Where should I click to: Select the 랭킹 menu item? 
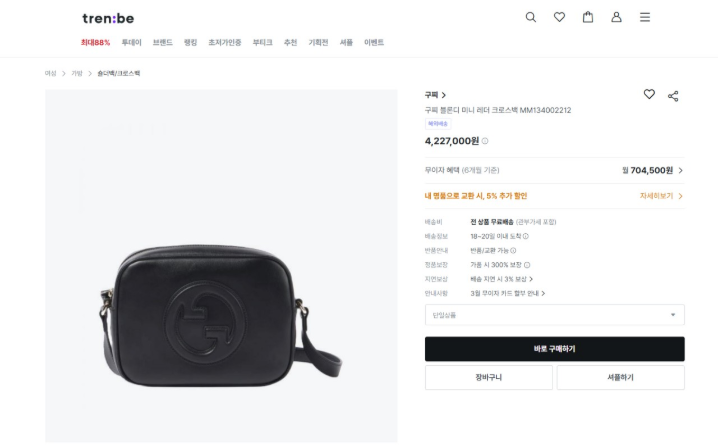pos(190,43)
